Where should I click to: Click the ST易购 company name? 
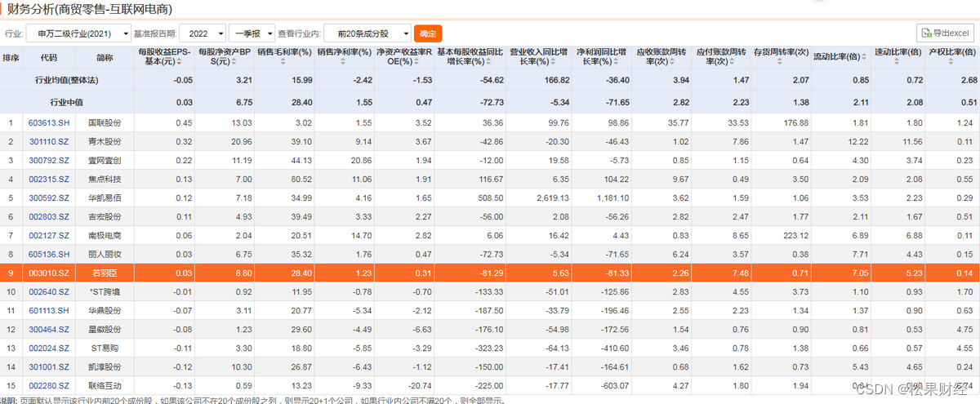click(105, 348)
